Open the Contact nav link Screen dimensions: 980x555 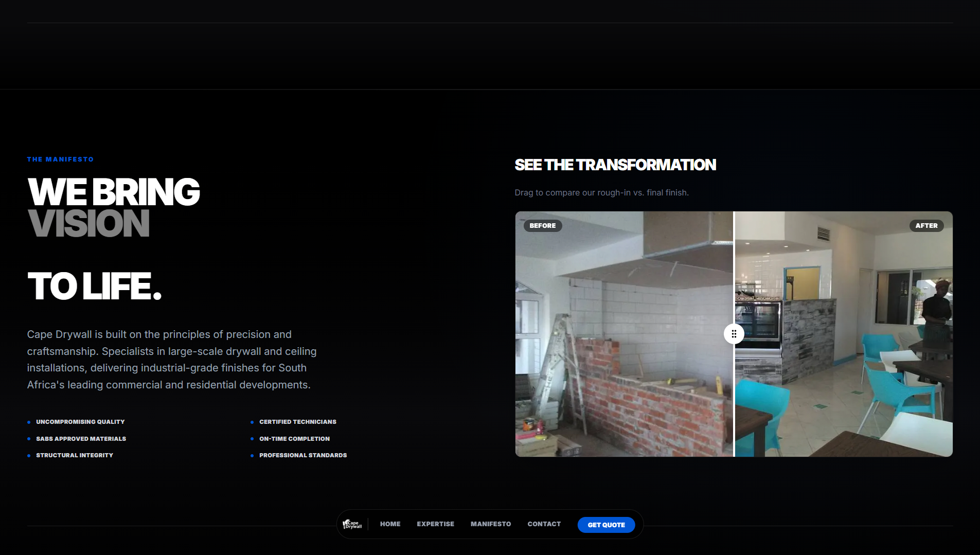[x=544, y=524]
